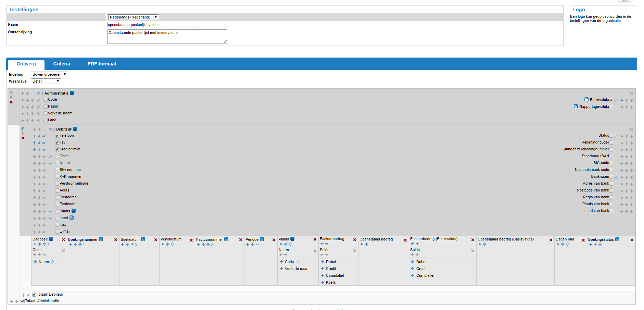Open the PDF-formaat tab

pos(102,64)
